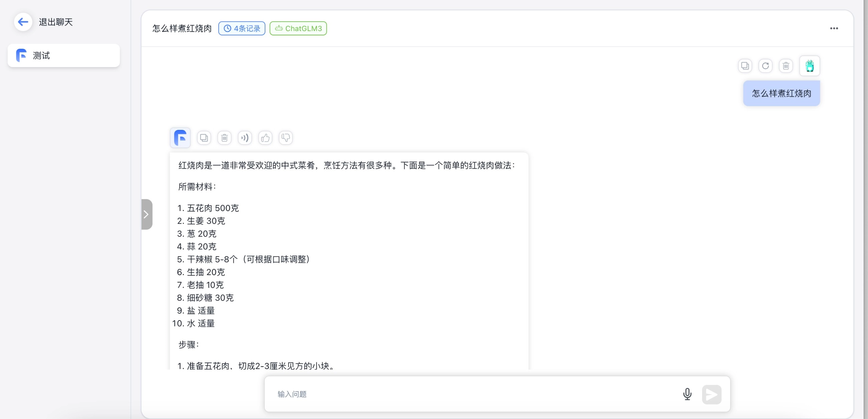Open the 测试 conversation in sidebar

click(x=63, y=55)
